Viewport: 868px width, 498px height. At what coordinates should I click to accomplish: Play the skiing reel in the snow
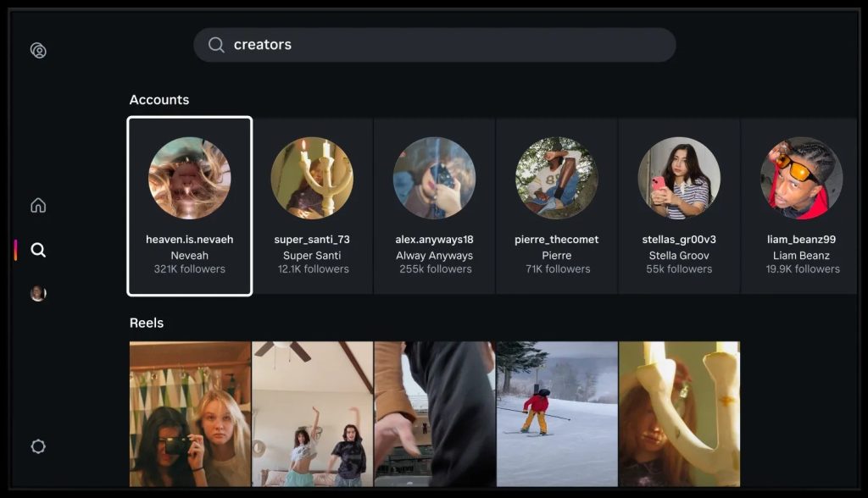click(x=557, y=414)
